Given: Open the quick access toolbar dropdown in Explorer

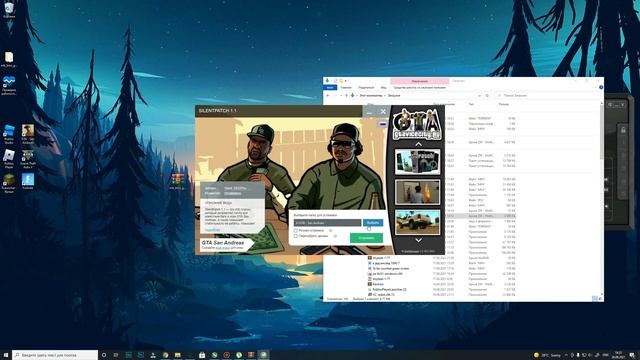Looking at the screenshot, I should [346, 81].
